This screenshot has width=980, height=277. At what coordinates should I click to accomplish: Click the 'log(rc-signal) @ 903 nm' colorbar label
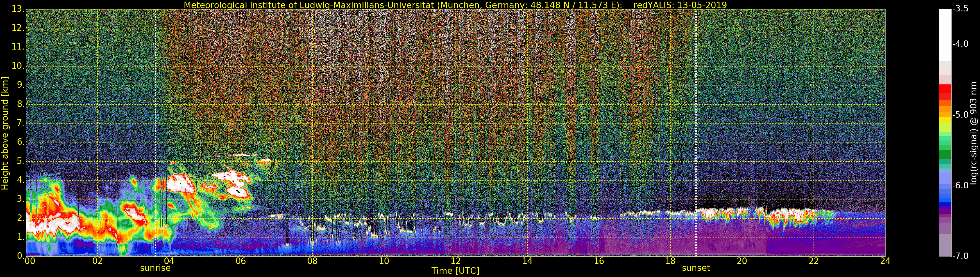[973, 133]
